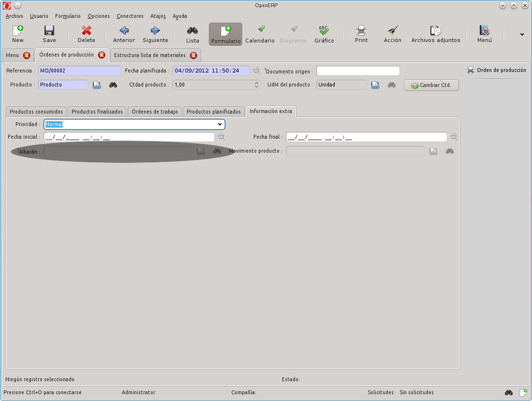
Task: Switch to Productos planificados tab
Action: (214, 112)
